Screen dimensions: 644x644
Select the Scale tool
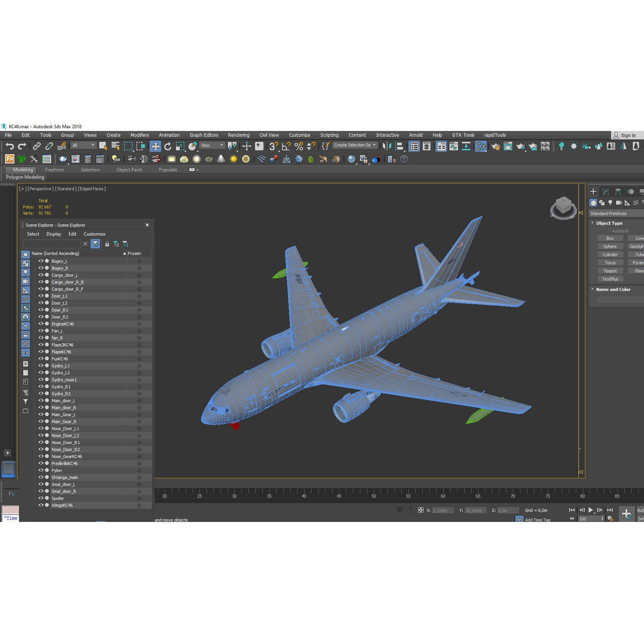coord(179,146)
